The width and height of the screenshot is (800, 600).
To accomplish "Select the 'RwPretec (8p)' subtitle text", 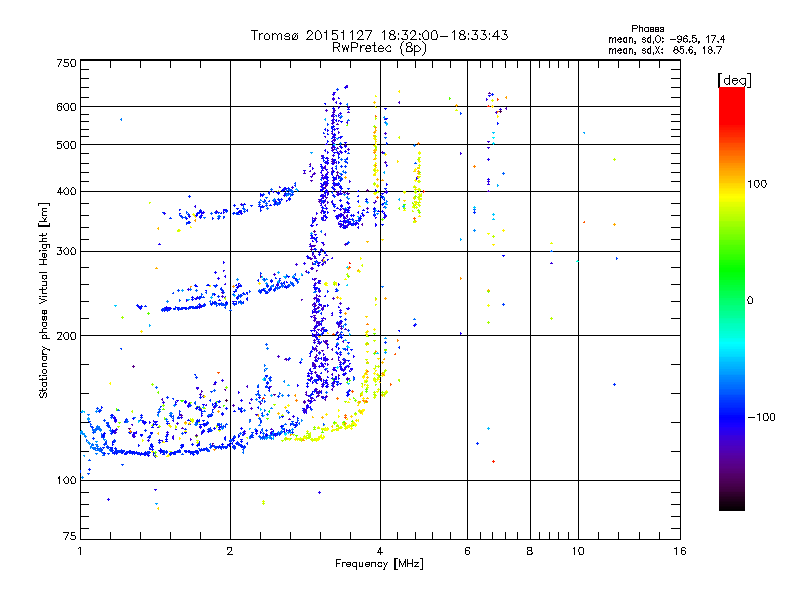I will 380,48.
